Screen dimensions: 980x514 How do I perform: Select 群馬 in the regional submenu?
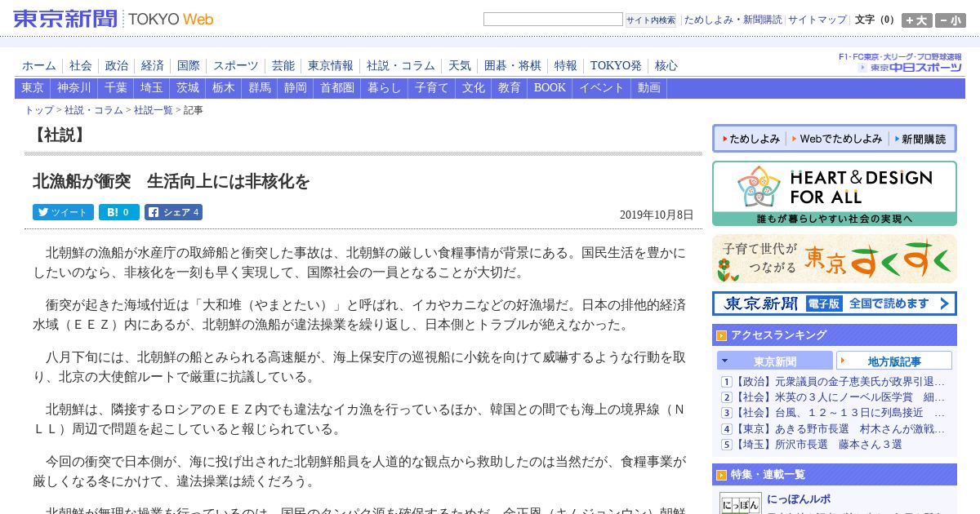(260, 88)
